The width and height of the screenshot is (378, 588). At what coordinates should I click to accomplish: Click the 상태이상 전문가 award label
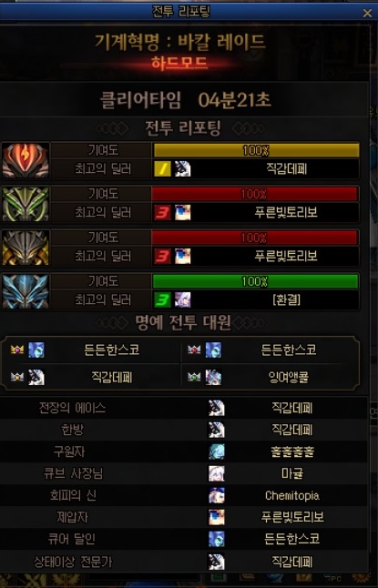(x=73, y=562)
